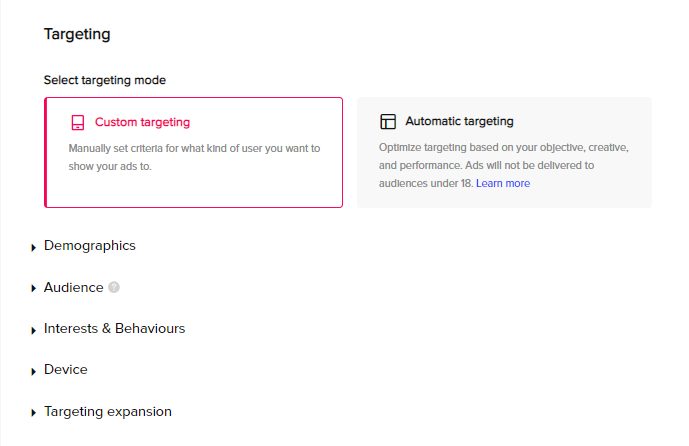Expand the Audience section arrow

coord(33,289)
